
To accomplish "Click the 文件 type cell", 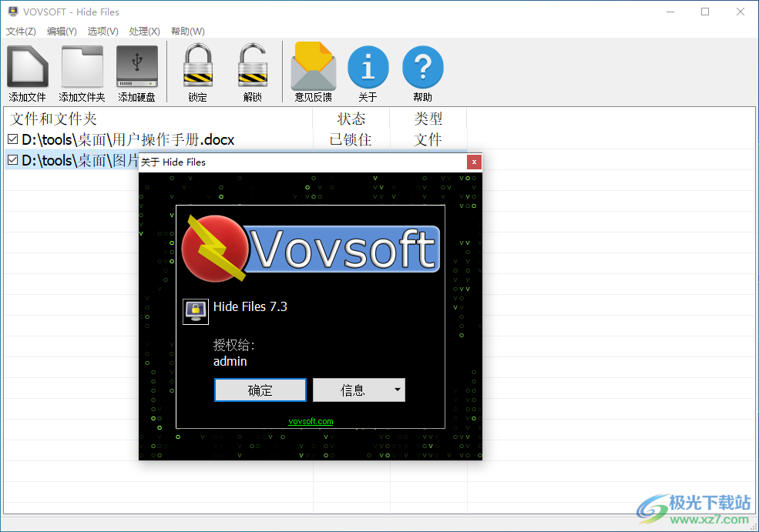I will [x=428, y=140].
